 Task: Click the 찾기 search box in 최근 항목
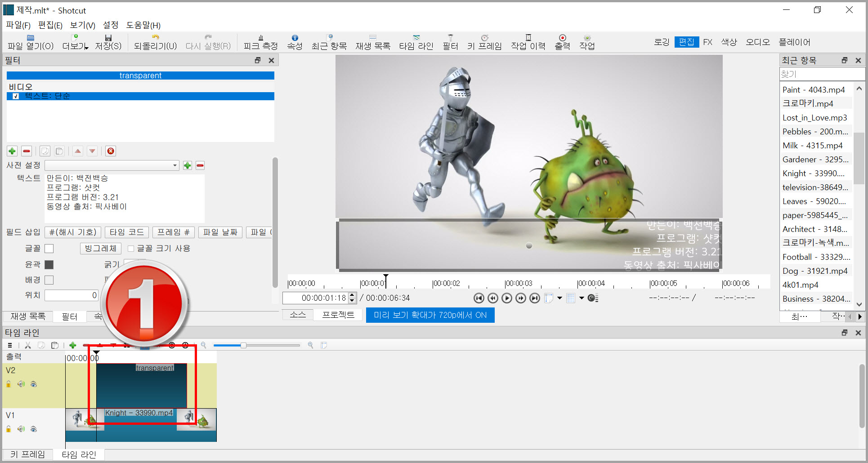coord(822,74)
